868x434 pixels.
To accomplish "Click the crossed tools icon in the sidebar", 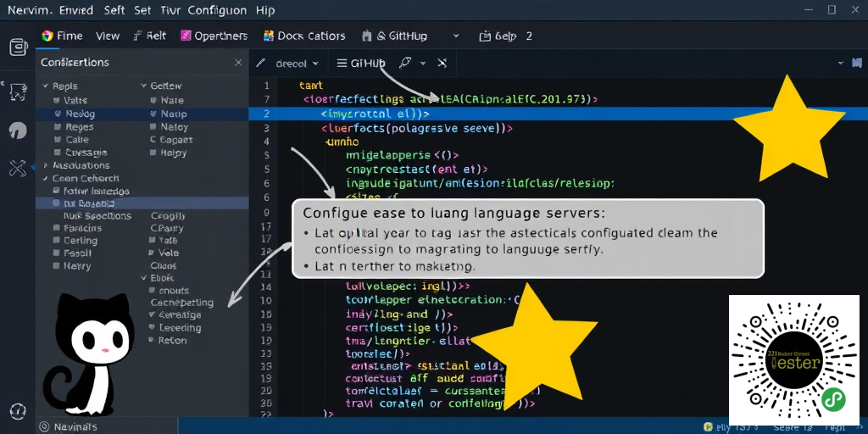I will [x=18, y=168].
